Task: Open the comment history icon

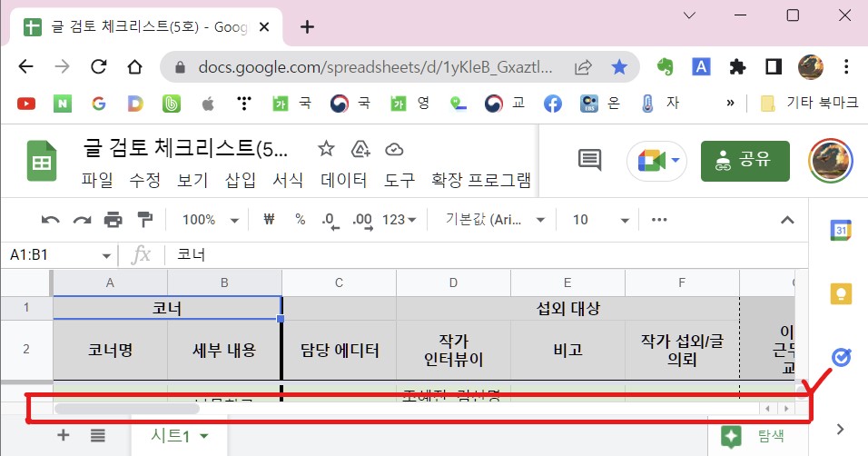Action: [x=589, y=160]
